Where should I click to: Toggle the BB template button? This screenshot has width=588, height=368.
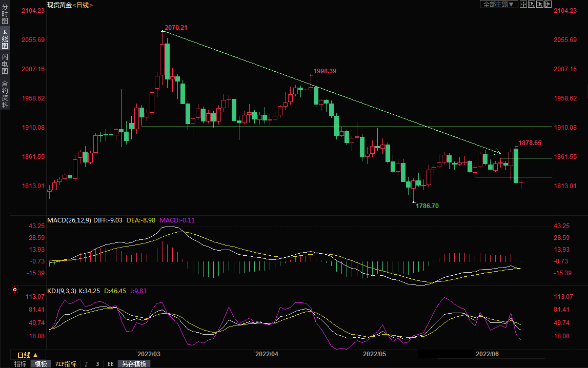click(110, 364)
